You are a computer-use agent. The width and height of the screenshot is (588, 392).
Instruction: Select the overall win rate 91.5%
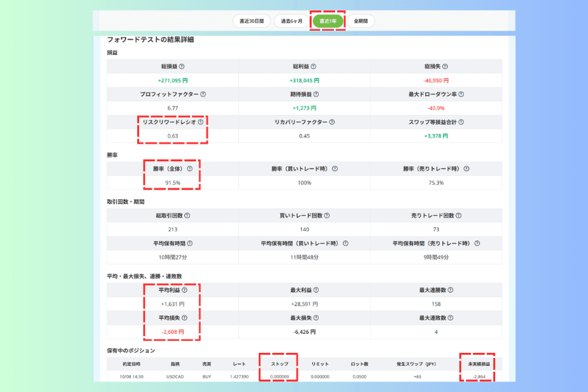(173, 183)
